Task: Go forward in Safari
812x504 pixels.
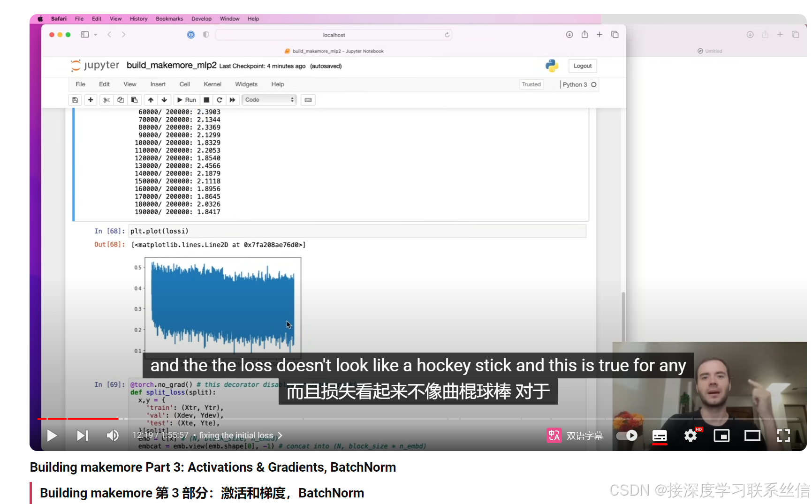Action: pos(124,35)
